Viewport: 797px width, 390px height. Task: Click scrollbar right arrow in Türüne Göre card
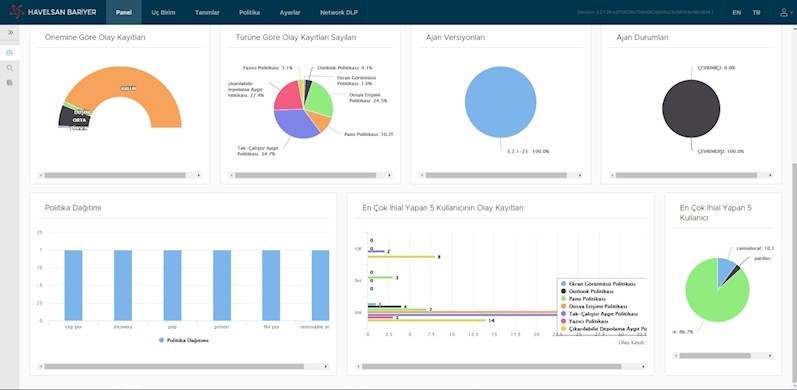(389, 175)
